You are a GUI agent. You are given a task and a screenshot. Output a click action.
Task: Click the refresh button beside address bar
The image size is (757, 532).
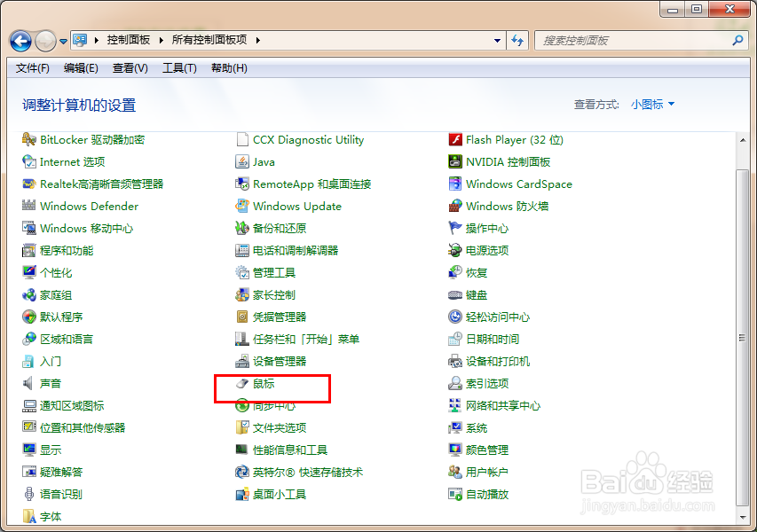point(517,41)
